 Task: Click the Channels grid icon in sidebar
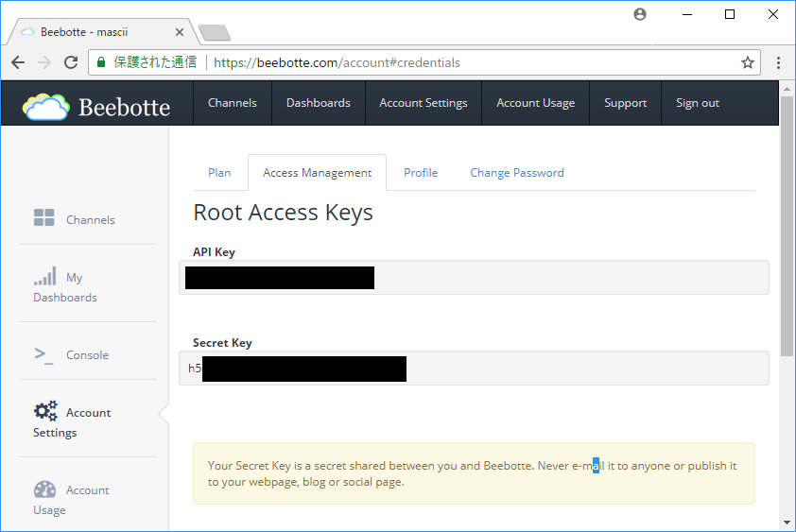click(44, 217)
